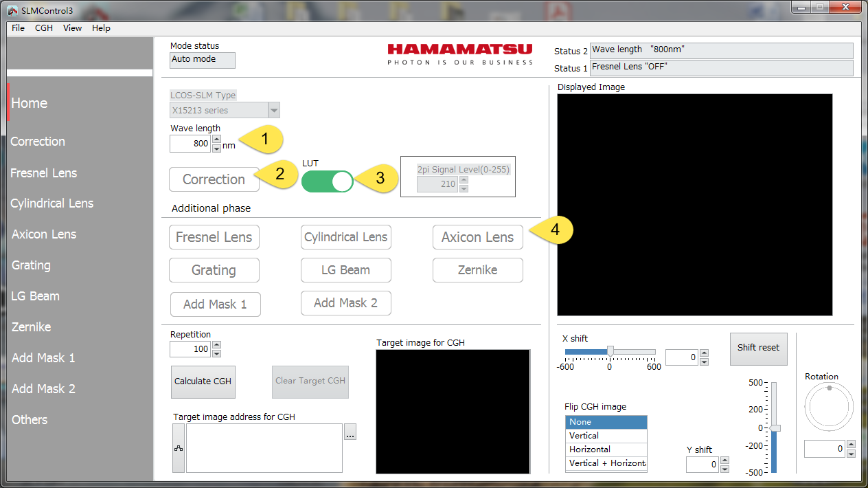Enable the Correction phase button

coord(214,179)
